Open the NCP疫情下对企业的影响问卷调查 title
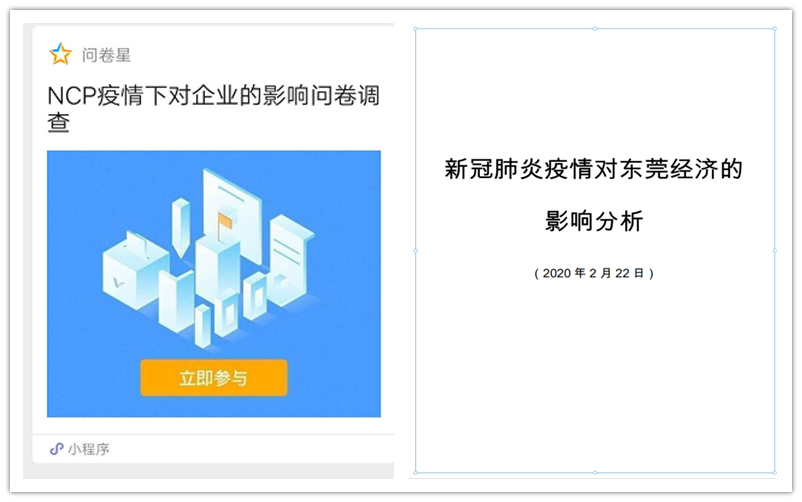The height and width of the screenshot is (502, 802). pos(213,108)
